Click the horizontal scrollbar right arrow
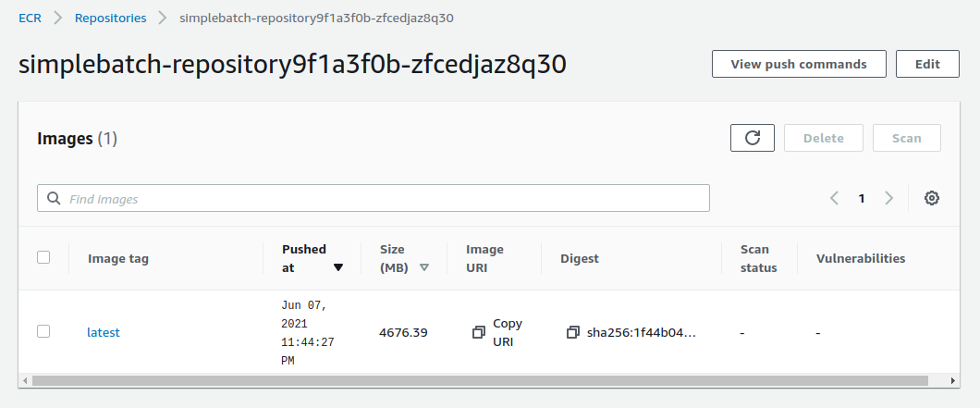This screenshot has width=980, height=408. (954, 380)
